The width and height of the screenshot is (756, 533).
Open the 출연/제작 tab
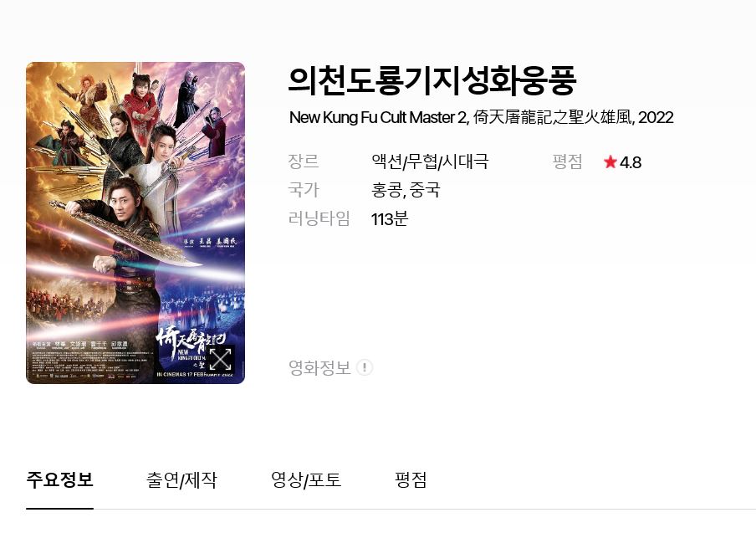pos(181,479)
